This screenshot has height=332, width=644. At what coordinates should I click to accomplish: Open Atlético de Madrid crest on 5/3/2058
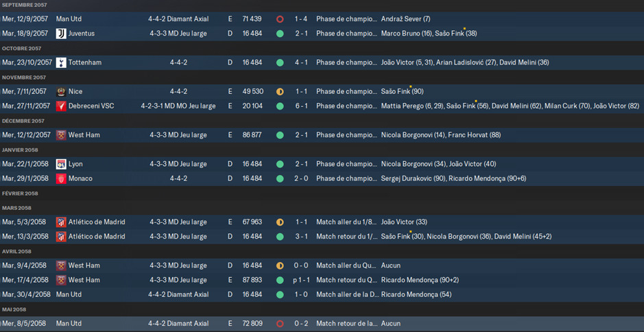coord(61,222)
